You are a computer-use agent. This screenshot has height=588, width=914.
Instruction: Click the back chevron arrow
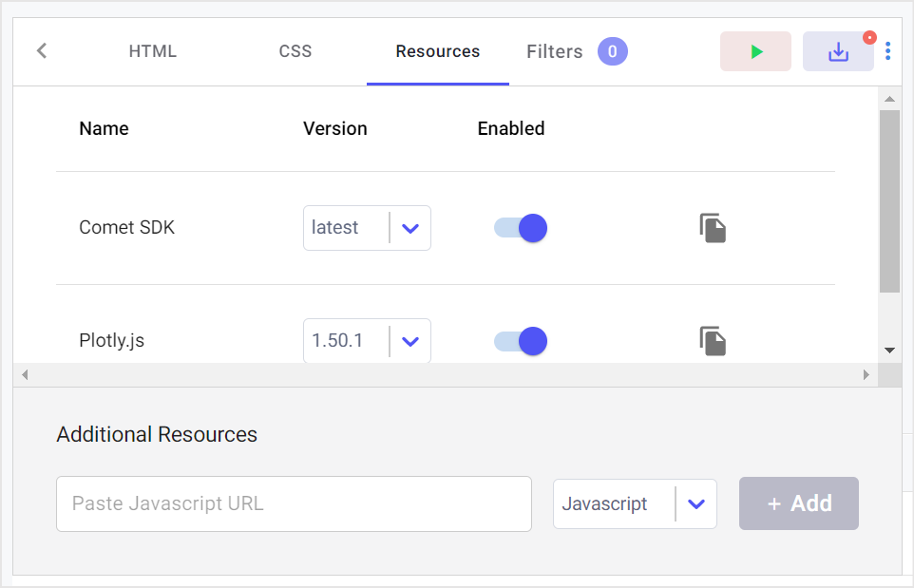[42, 51]
